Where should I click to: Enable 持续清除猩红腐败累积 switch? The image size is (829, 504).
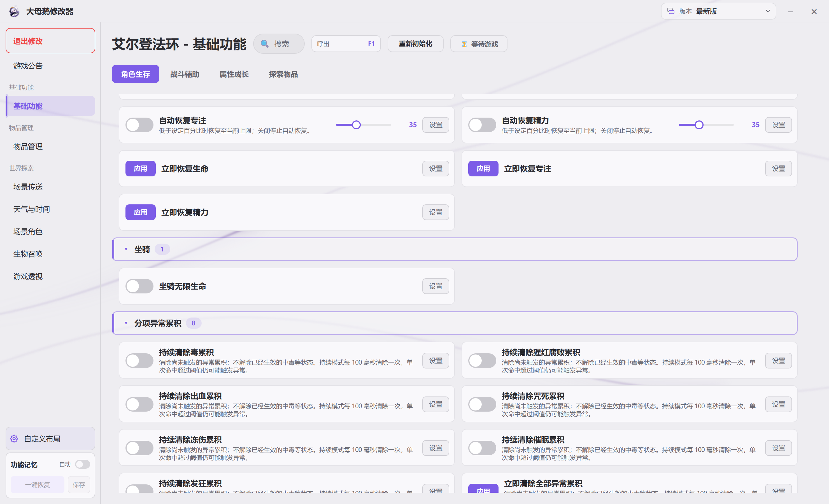482,361
